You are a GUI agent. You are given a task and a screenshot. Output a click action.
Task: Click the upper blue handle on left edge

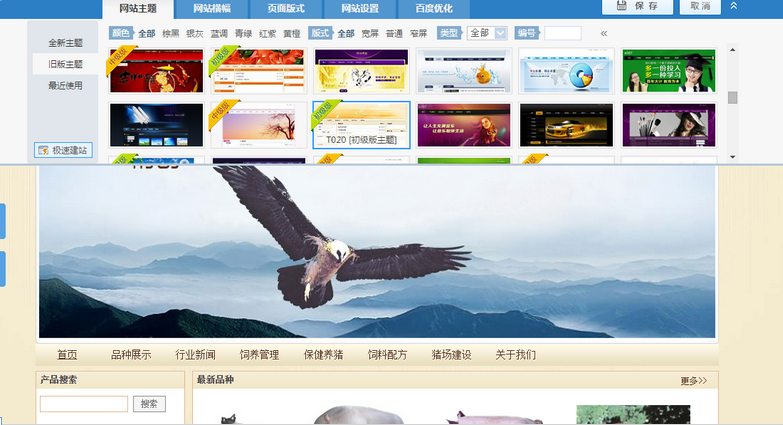tap(2, 220)
